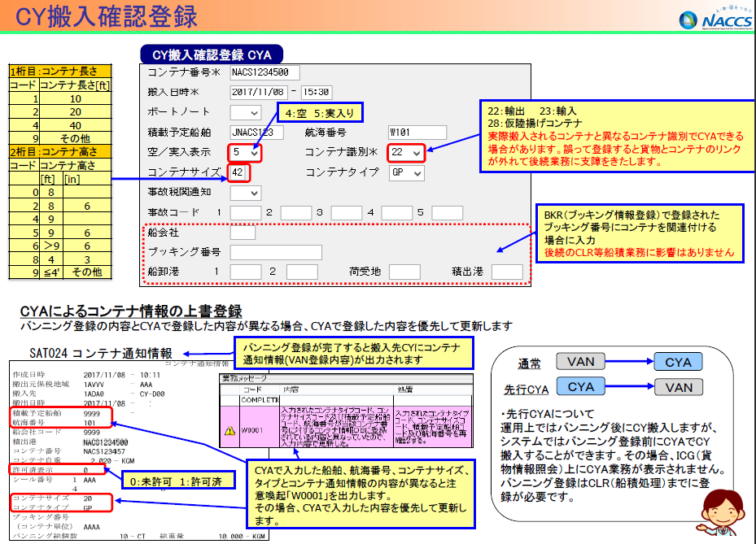Screen dimensions: 756x544
Task: Click the 航海番号 field with W101
Action: pos(417,132)
